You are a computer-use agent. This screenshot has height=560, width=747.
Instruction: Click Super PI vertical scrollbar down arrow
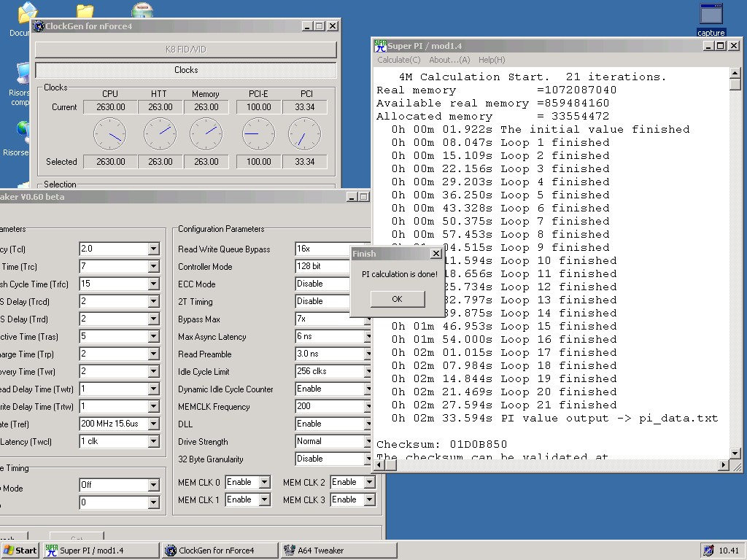tap(735, 454)
